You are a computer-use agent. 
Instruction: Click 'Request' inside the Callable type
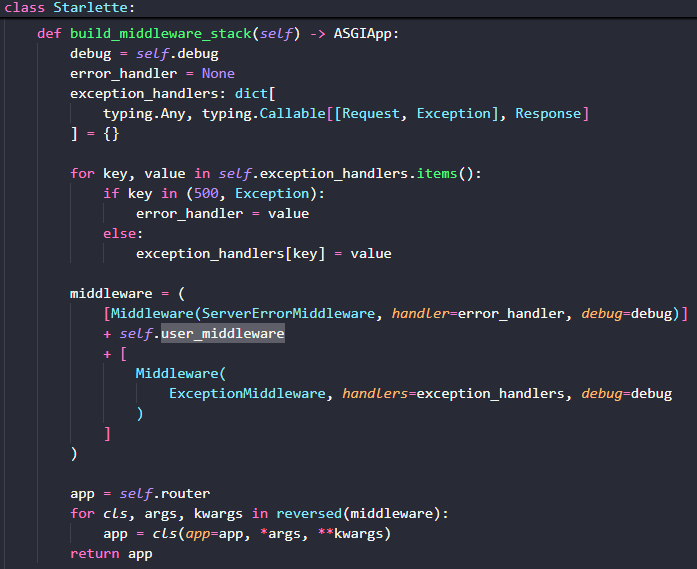pos(371,113)
